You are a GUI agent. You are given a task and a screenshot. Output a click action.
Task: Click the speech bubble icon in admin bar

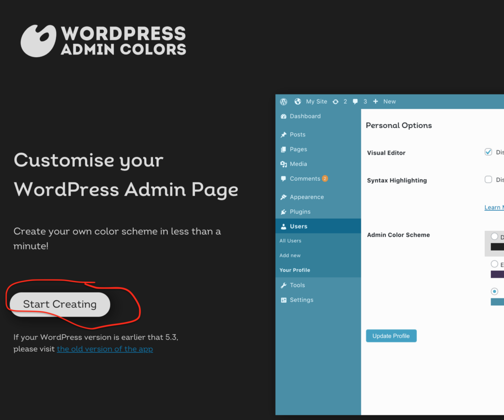click(355, 101)
